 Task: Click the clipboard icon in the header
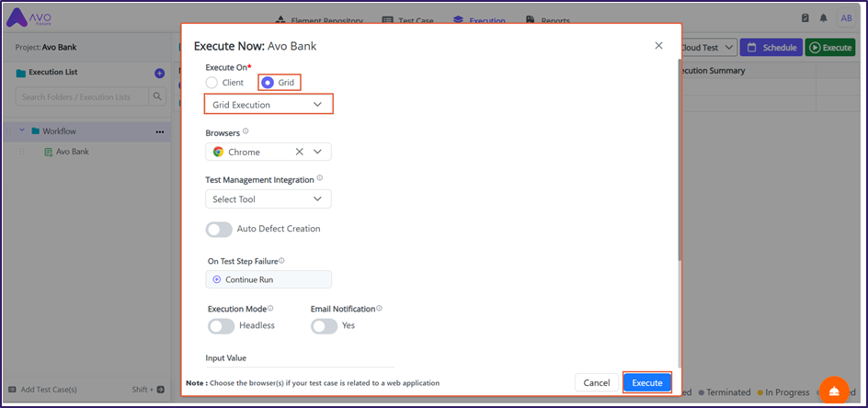pos(805,18)
